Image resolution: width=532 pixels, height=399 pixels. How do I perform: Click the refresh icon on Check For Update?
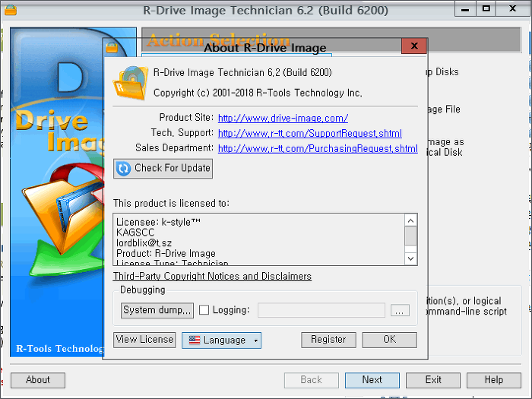tap(123, 168)
